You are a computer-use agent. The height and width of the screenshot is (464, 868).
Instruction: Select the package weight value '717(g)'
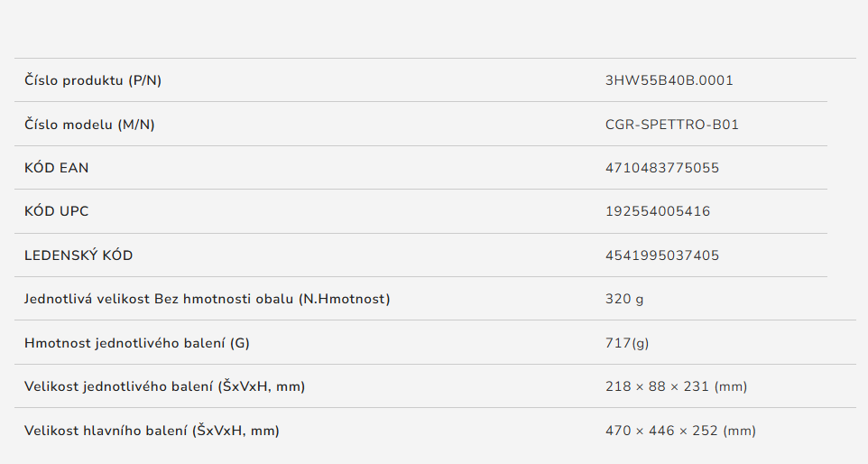click(627, 343)
